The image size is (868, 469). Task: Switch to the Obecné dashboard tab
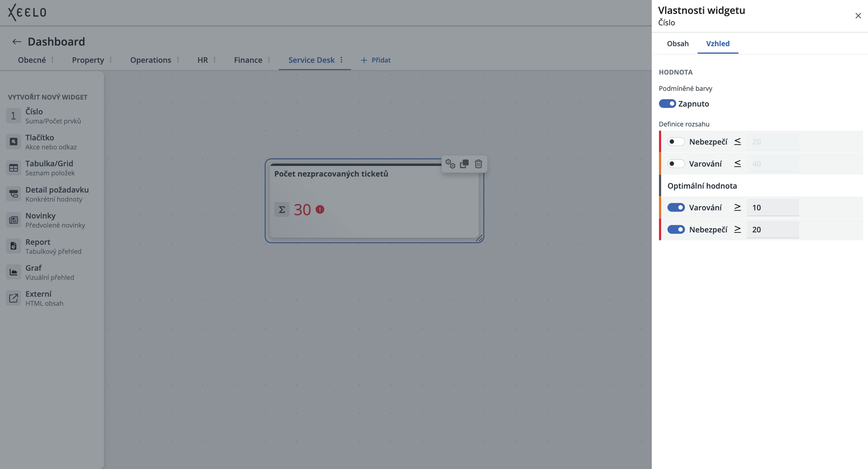tap(32, 60)
